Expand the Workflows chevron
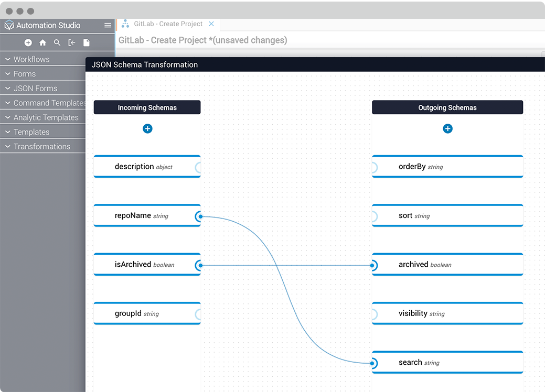This screenshot has height=392, width=545. (7, 59)
